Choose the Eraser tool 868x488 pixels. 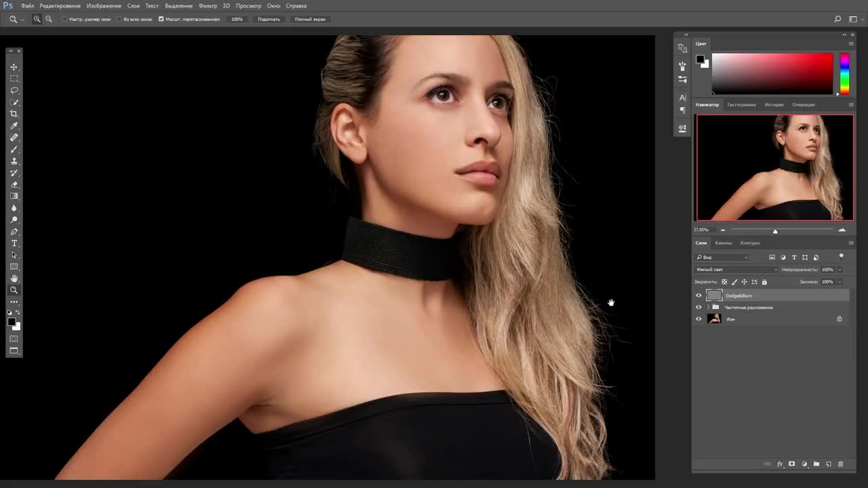click(x=14, y=184)
